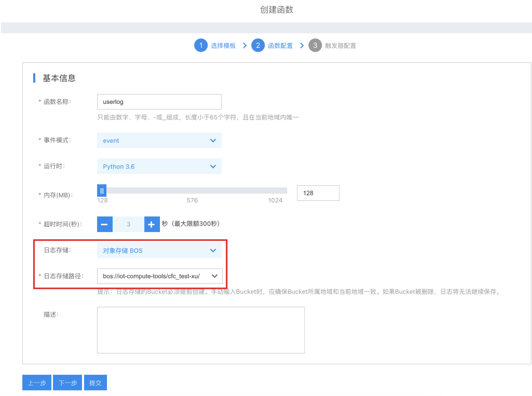The image size is (532, 396).
Task: Click the 提交 button
Action: (x=95, y=383)
